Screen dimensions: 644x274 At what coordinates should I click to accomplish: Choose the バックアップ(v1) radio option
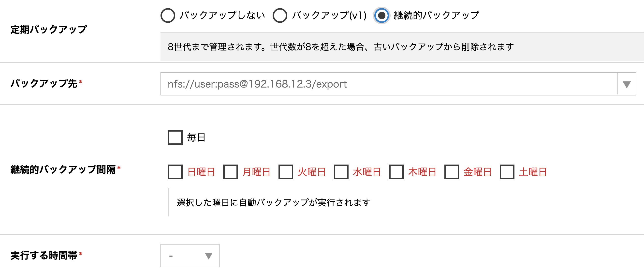pos(280,15)
